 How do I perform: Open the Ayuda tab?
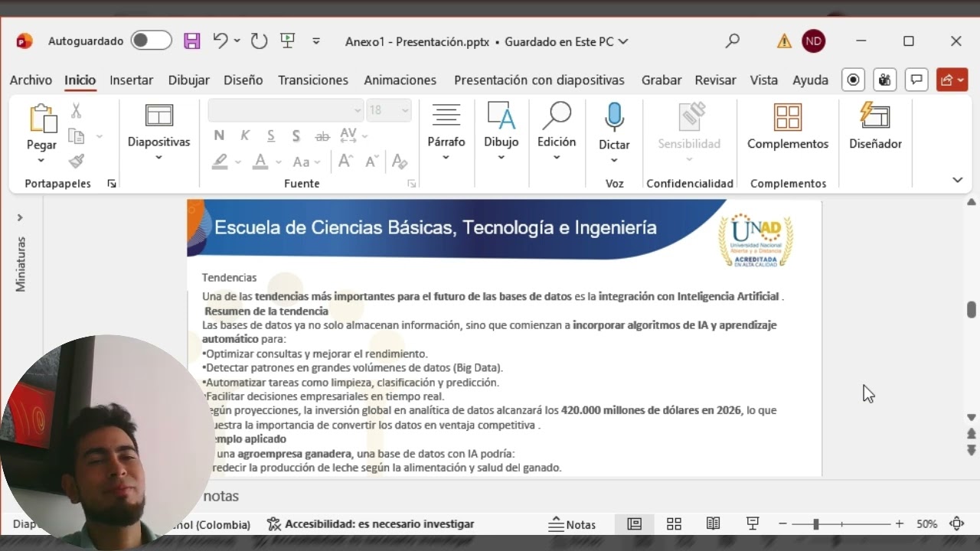pyautogui.click(x=810, y=80)
